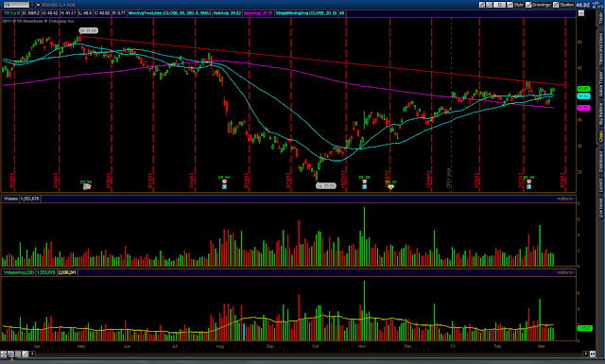Open the Level II side tab
The height and width of the screenshot is (364, 605).
[x=601, y=185]
